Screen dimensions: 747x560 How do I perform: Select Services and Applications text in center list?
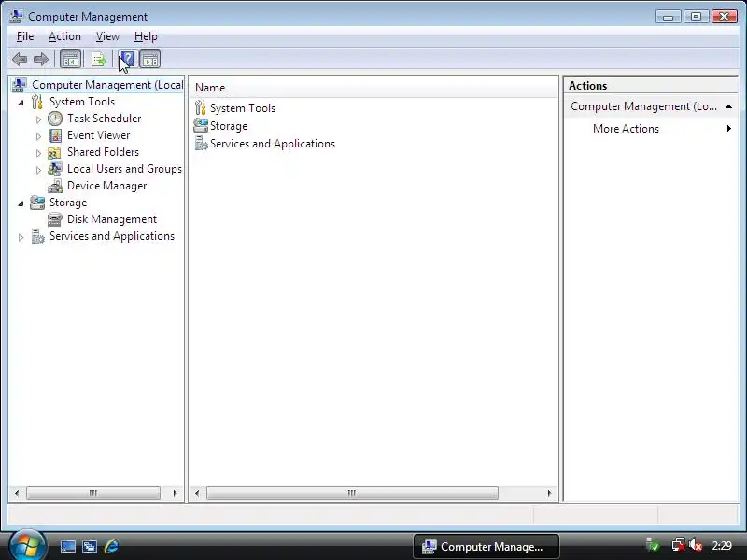coord(273,144)
